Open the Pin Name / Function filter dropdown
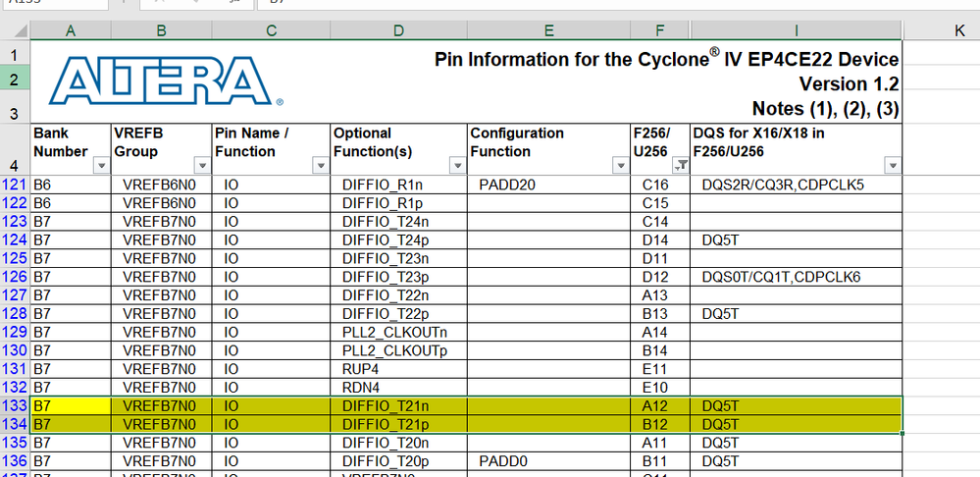This screenshot has height=477, width=980. tap(321, 166)
